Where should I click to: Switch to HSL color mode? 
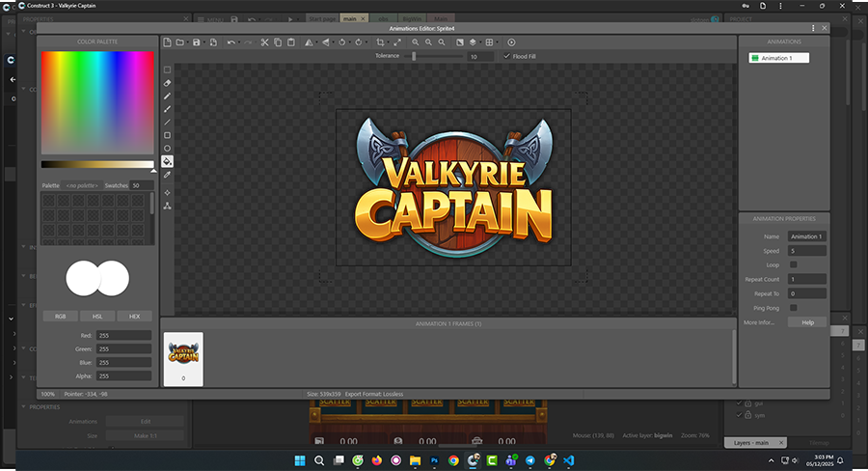tap(97, 317)
